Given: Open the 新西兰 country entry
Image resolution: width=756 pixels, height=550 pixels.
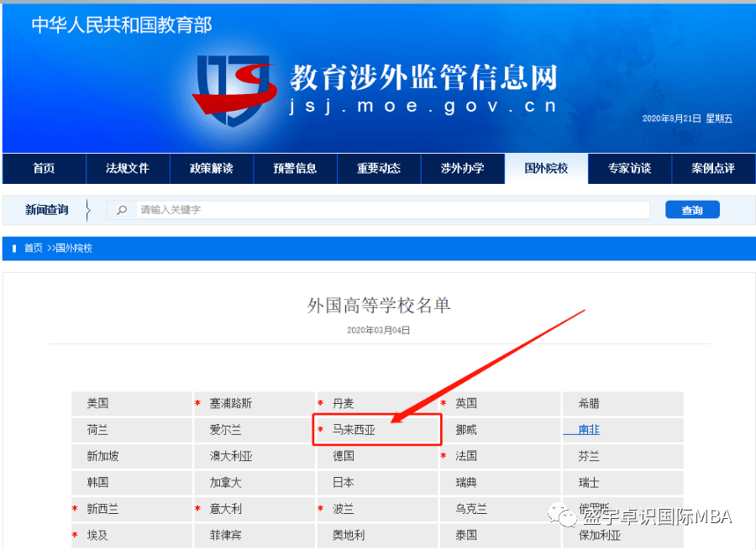Looking at the screenshot, I should 102,509.
